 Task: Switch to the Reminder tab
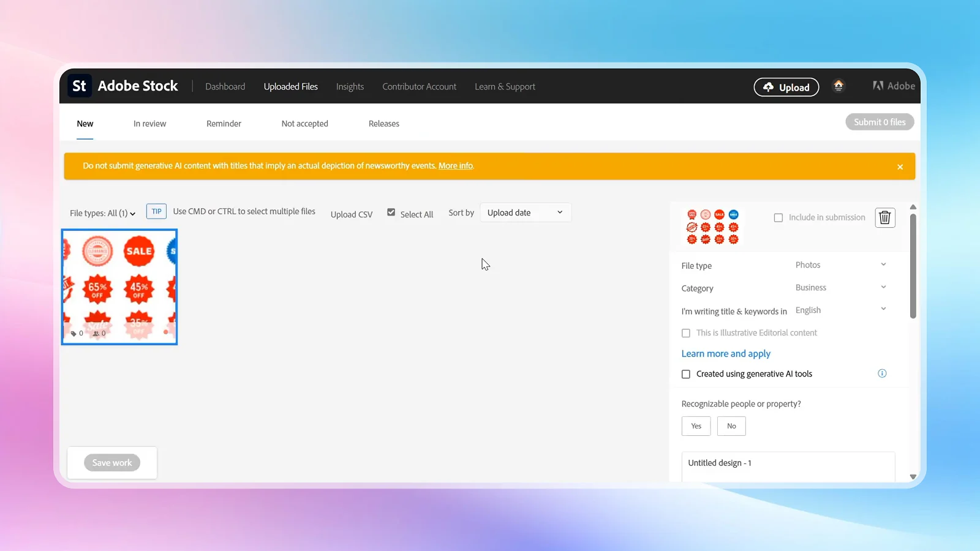(224, 124)
